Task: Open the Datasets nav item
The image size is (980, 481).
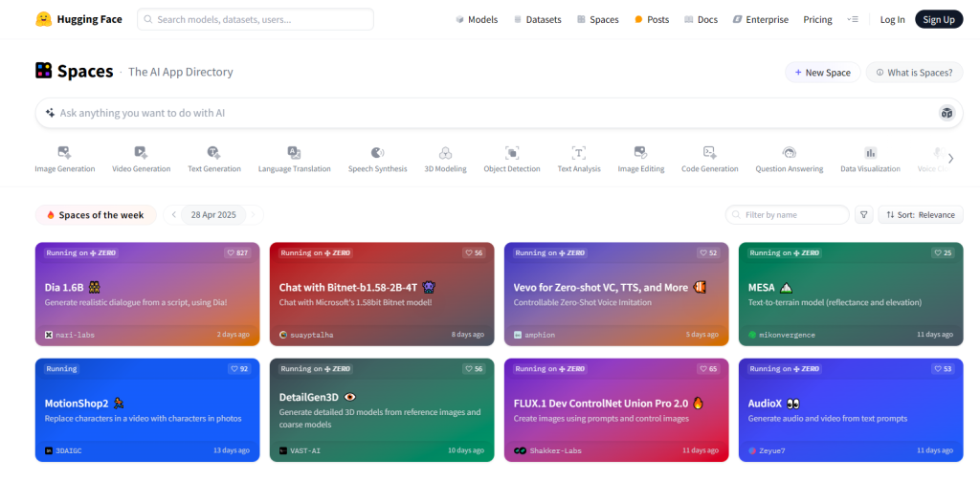Action: coord(538,19)
